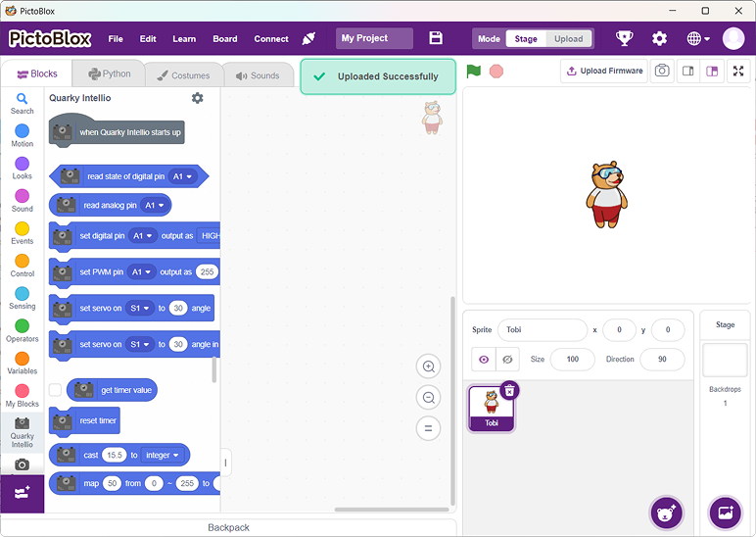756x537 pixels.
Task: Edit the sprite Direction field
Action: click(662, 360)
